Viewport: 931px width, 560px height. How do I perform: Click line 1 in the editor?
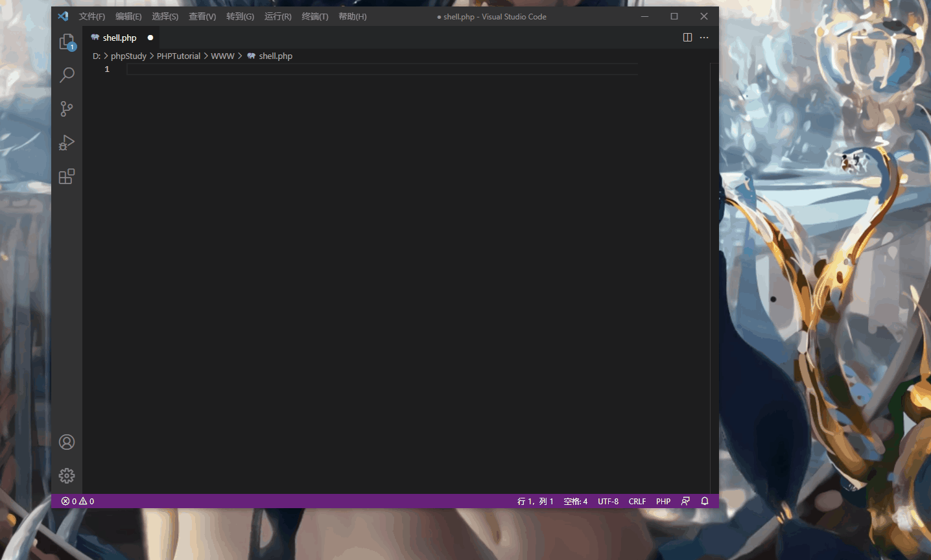[x=383, y=69]
